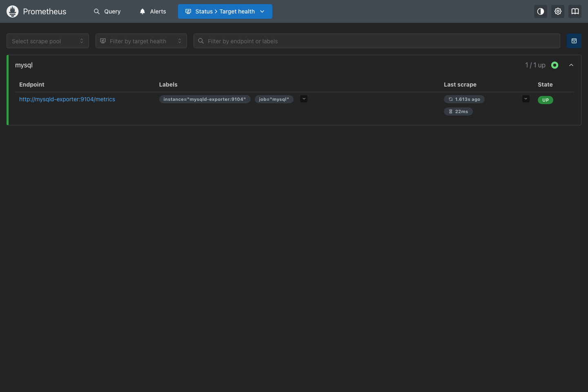Viewport: 588px width, 392px height.
Task: Click the State column header
Action: click(x=545, y=85)
